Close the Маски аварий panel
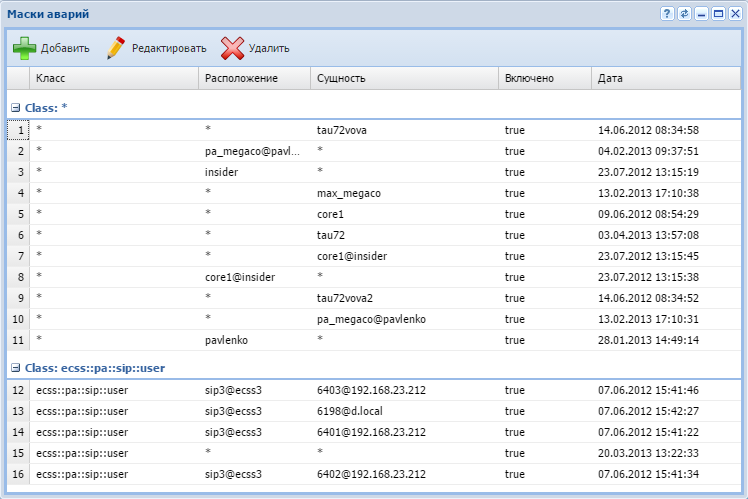 pos(735,14)
